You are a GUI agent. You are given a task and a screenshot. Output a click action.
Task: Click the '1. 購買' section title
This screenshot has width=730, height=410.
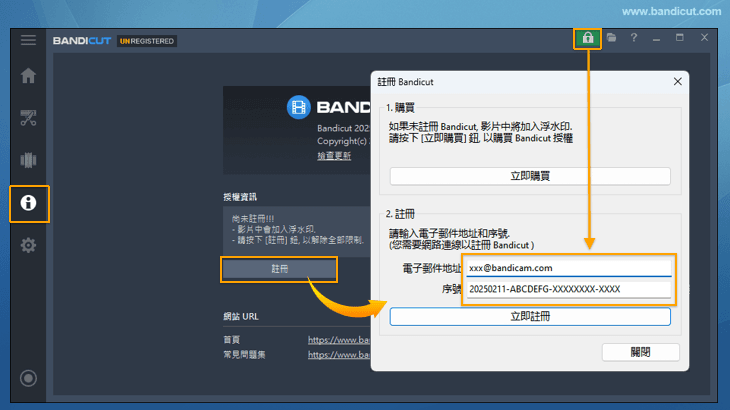(400, 108)
